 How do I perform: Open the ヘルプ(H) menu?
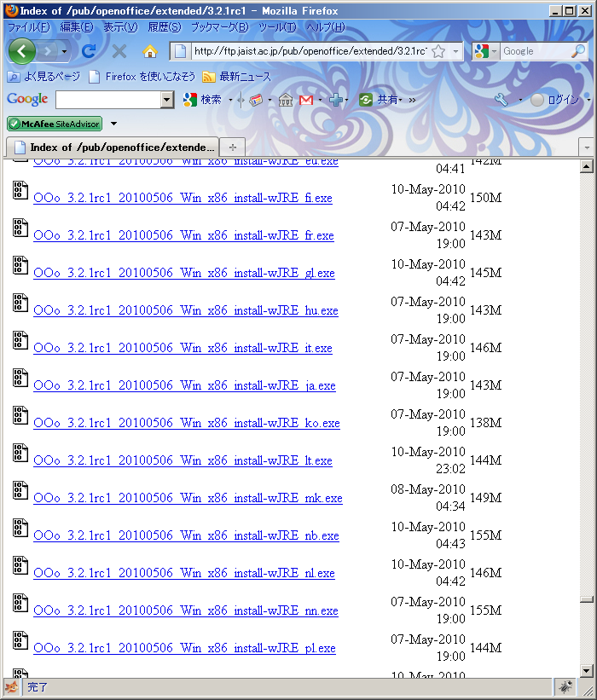[326, 27]
